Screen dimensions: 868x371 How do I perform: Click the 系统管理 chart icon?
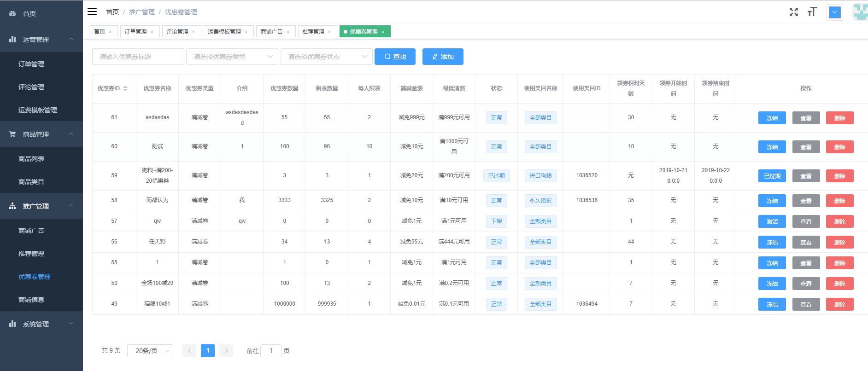tap(12, 324)
